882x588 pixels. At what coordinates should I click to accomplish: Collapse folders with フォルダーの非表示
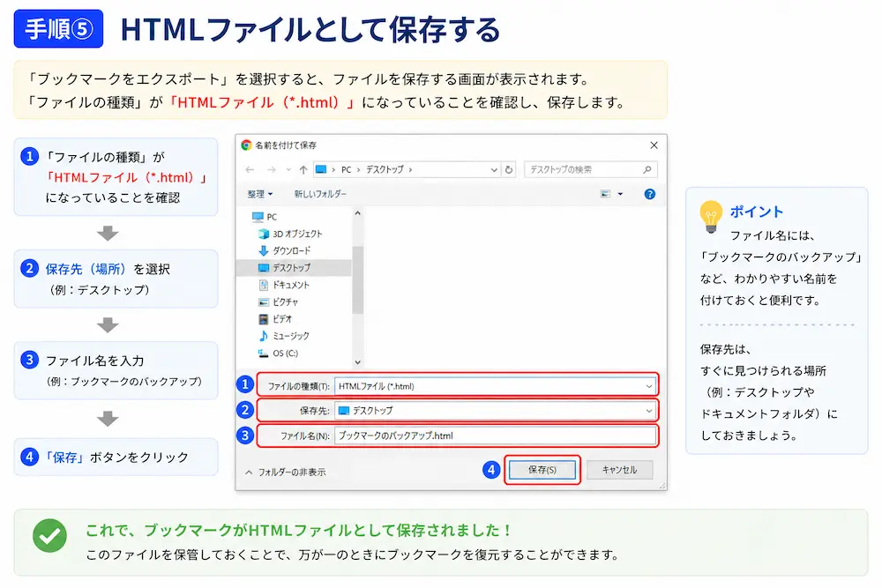[286, 473]
